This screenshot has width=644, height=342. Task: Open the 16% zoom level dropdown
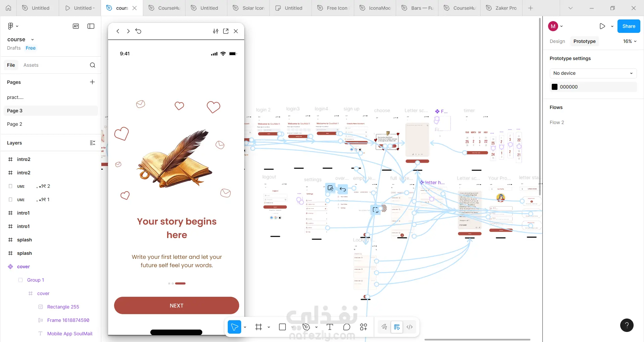coord(630,41)
